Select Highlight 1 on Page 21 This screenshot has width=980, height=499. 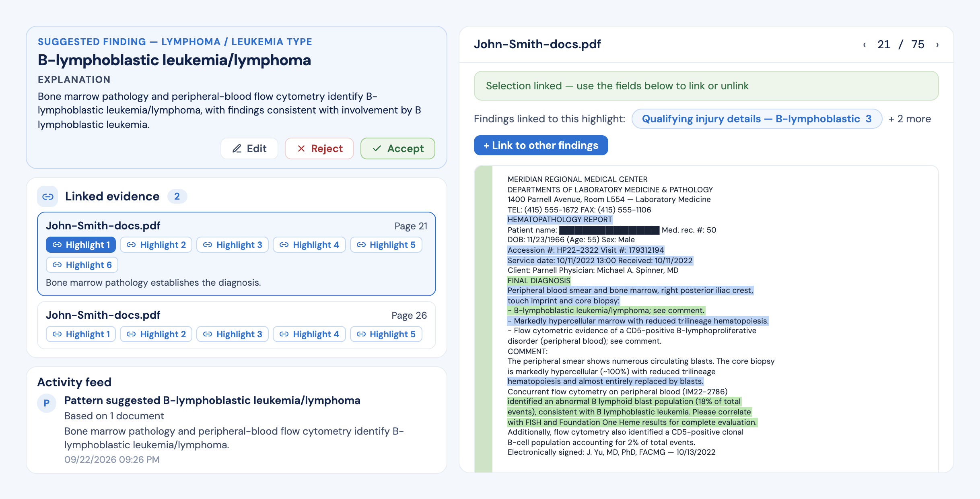pos(81,245)
